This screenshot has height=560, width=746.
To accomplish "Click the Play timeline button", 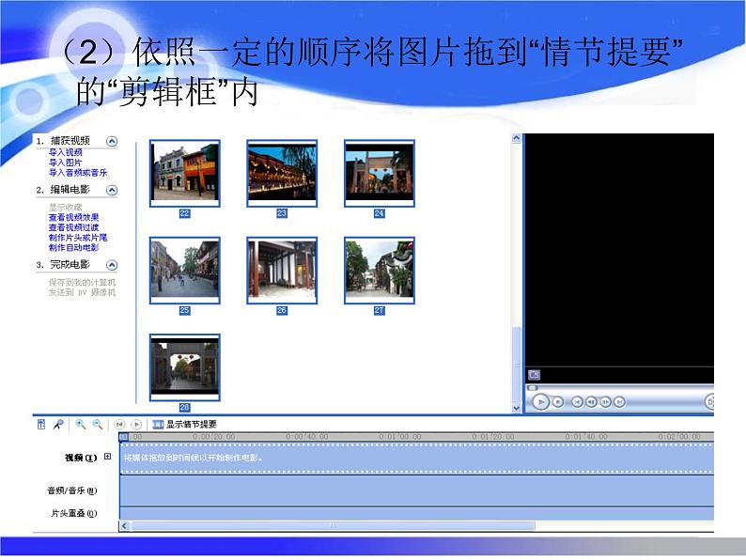I will [136, 424].
